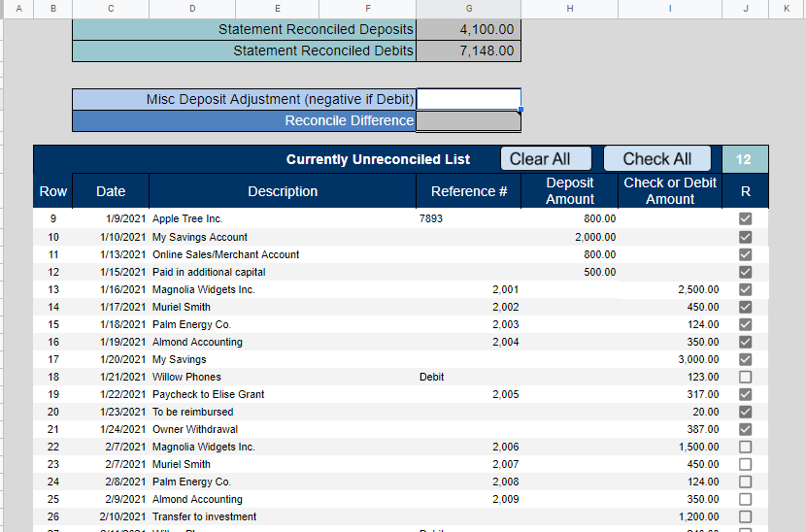Select the 3,000.00 My Savings debit cell
Screen dimensions: 806x532
tap(670, 359)
